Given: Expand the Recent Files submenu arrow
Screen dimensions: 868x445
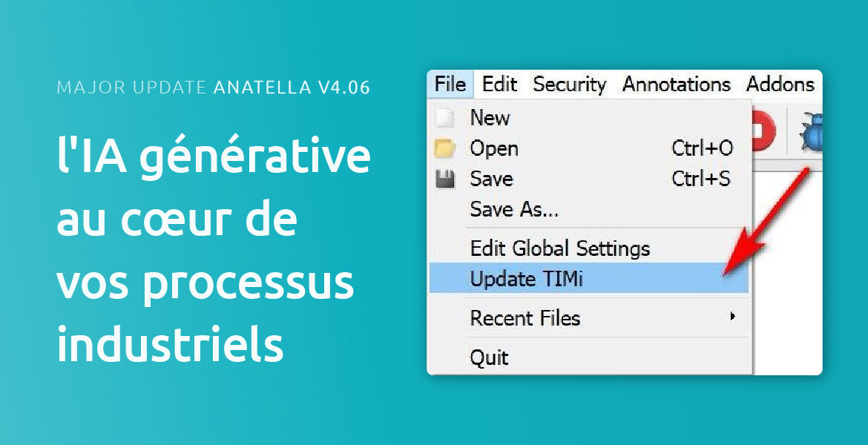Looking at the screenshot, I should (x=732, y=317).
